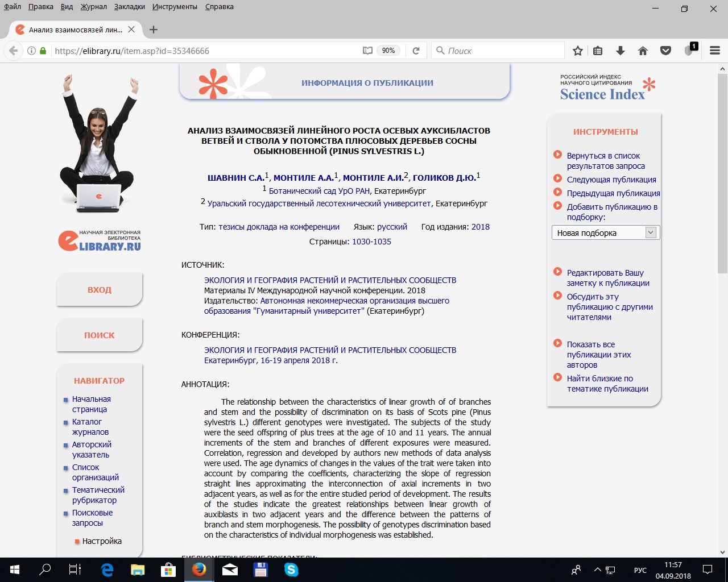Image resolution: width=728 pixels, height=582 pixels.
Task: Open the downloads arrow icon
Action: pyautogui.click(x=621, y=51)
